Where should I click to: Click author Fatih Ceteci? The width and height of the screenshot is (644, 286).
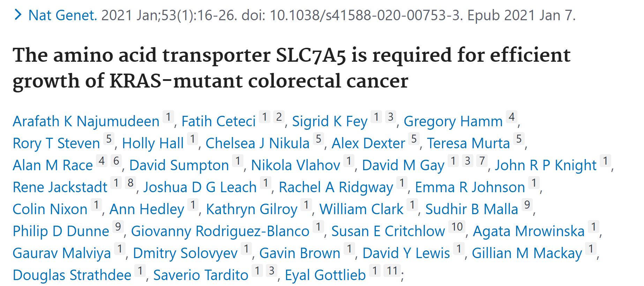click(x=218, y=121)
